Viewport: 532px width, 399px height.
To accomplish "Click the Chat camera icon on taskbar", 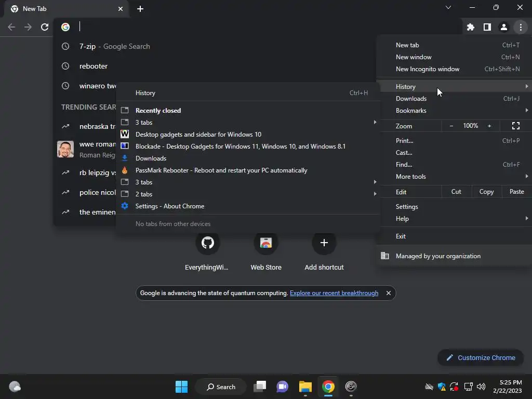I will [x=282, y=387].
